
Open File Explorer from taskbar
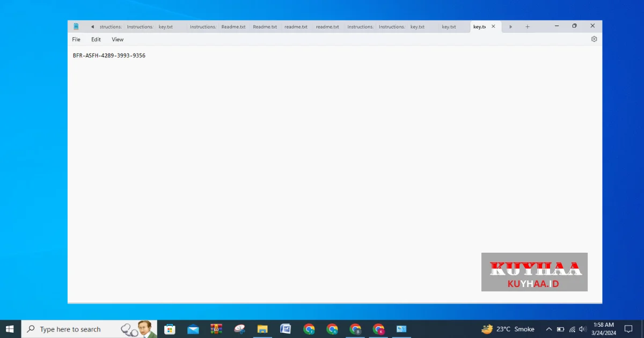point(262,329)
